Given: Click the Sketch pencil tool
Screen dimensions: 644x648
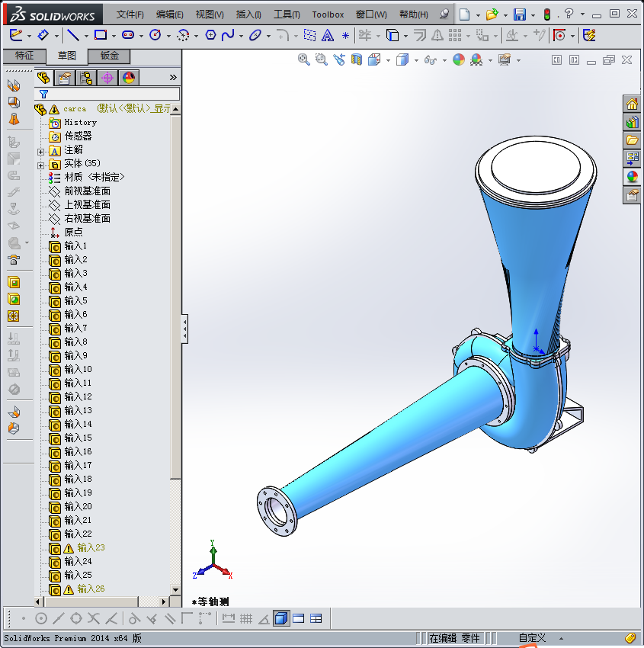Looking at the screenshot, I should pyautogui.click(x=16, y=36).
